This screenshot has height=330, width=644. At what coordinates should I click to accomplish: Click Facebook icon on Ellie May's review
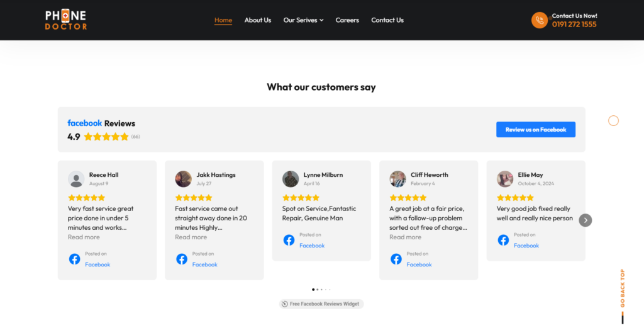pyautogui.click(x=503, y=240)
